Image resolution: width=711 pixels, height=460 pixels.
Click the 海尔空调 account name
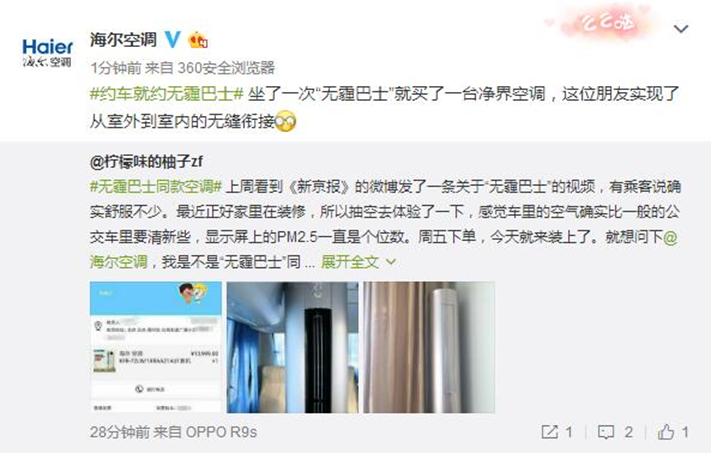click(x=123, y=39)
